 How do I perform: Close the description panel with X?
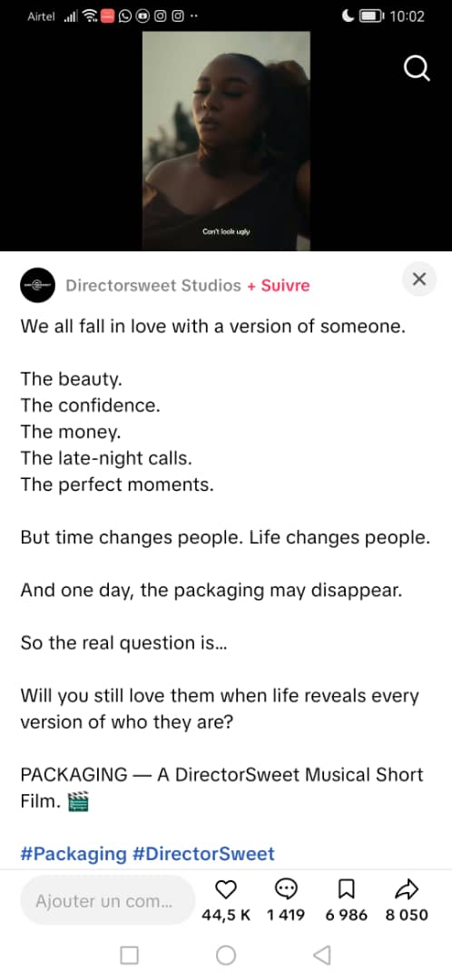pos(419,279)
